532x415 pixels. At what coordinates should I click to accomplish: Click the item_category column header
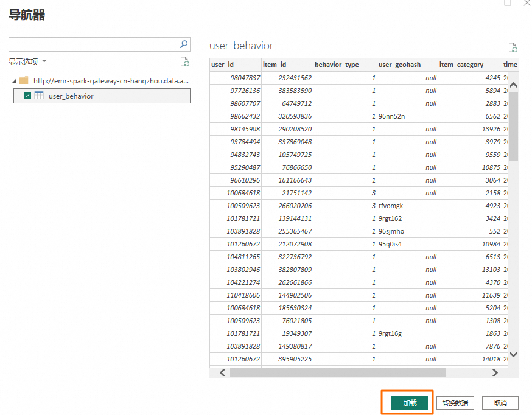tap(470, 65)
